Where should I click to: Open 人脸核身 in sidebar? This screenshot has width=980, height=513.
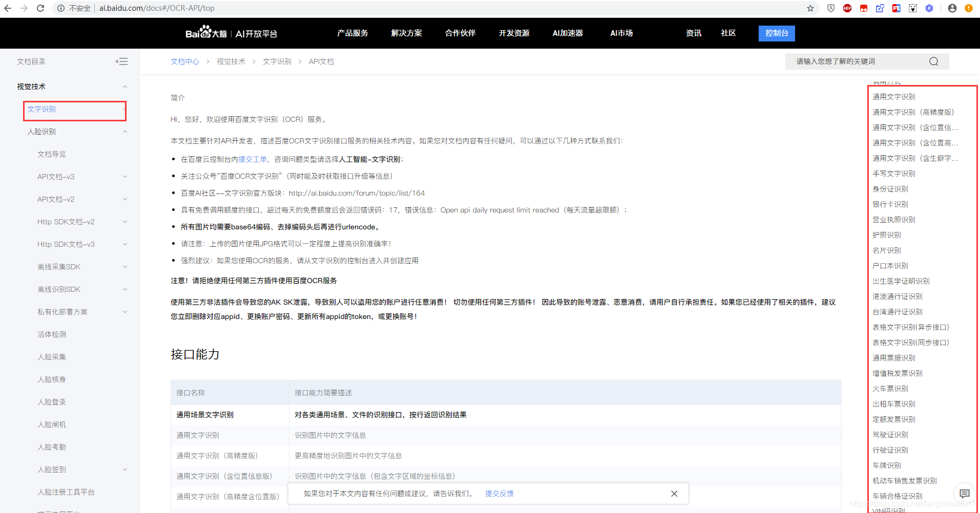[52, 379]
